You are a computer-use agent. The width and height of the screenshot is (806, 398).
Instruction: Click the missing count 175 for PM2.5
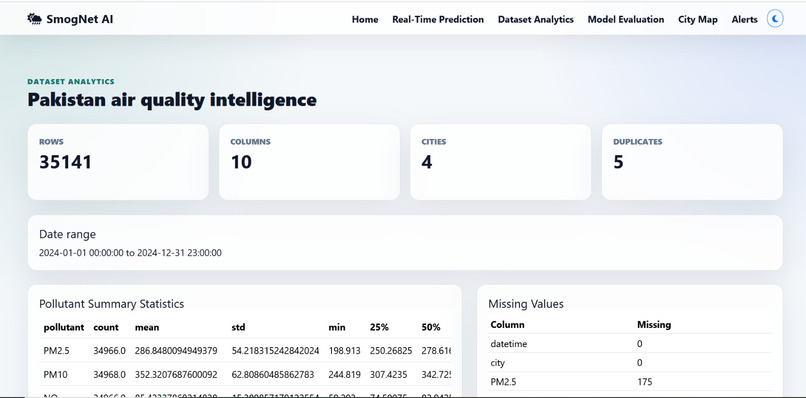645,382
